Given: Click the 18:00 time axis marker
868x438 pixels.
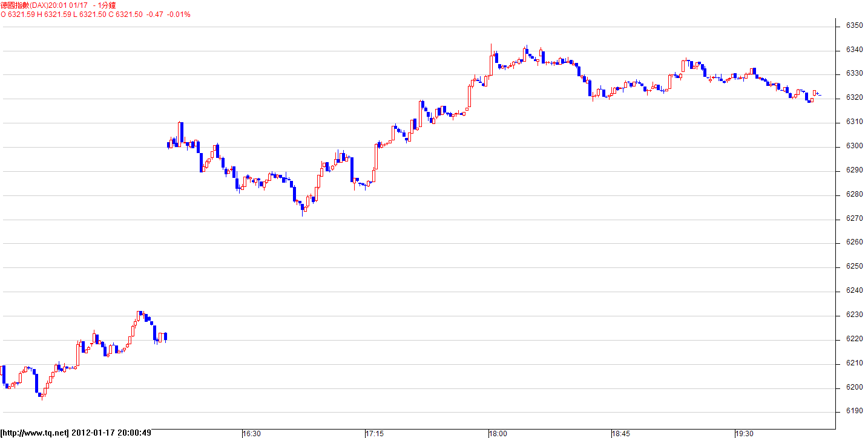Looking at the screenshot, I should [498, 434].
